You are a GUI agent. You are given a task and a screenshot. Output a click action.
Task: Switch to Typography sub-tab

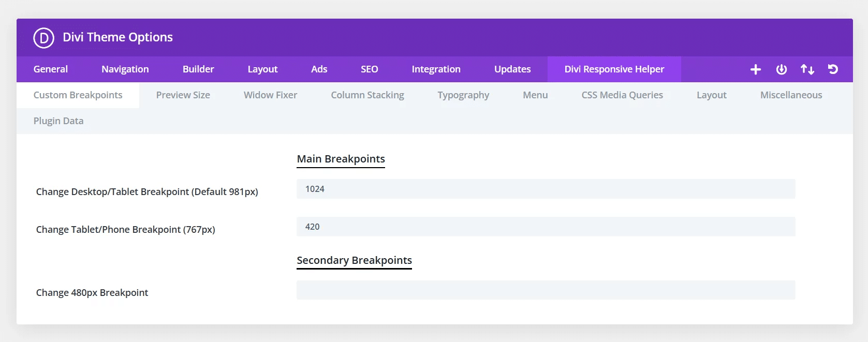(463, 95)
